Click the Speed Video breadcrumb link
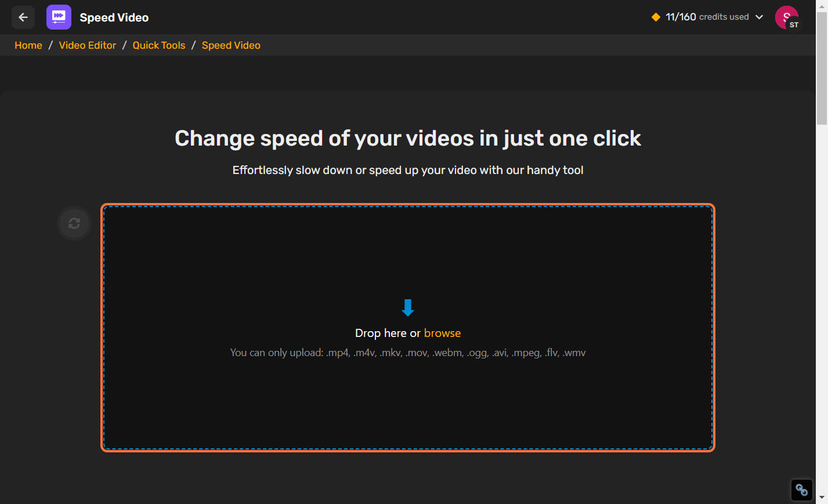This screenshot has width=828, height=504. 231,45
